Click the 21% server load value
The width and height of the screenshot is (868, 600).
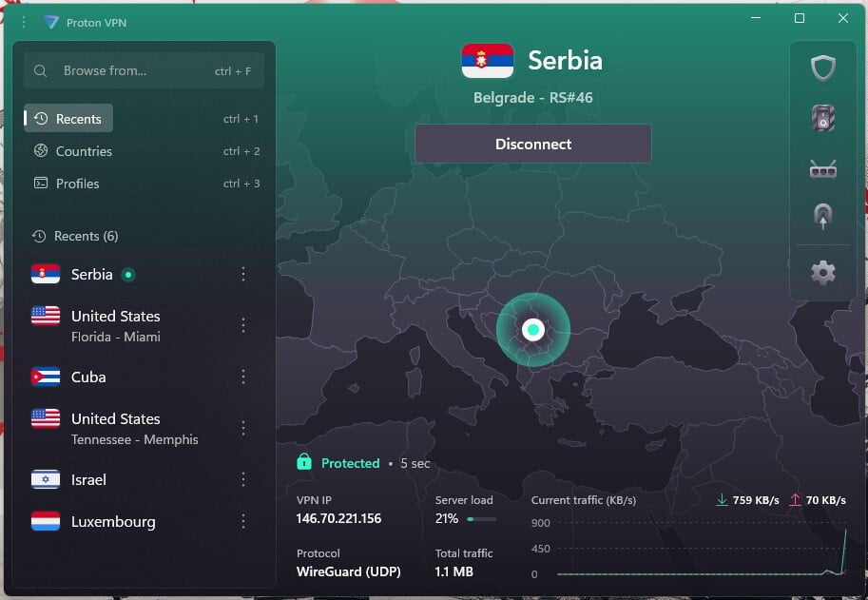click(447, 518)
